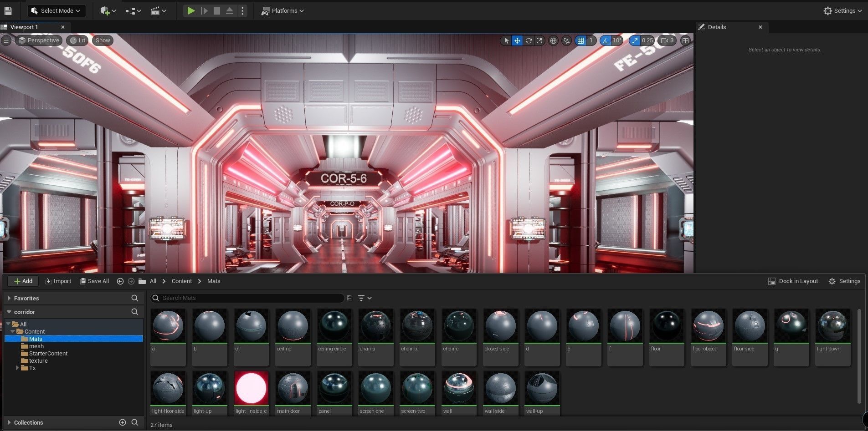The width and height of the screenshot is (868, 431).
Task: Select the rotate gizmo tool
Action: [529, 41]
